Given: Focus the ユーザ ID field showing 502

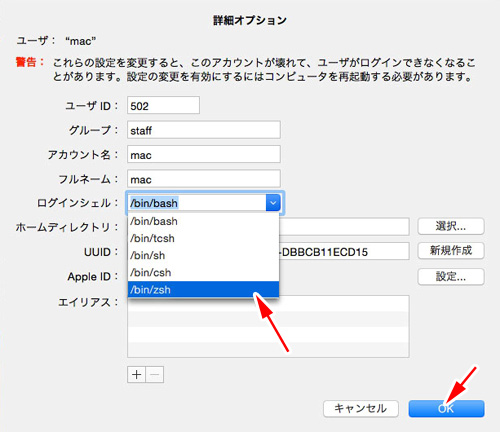Looking at the screenshot, I should (163, 105).
